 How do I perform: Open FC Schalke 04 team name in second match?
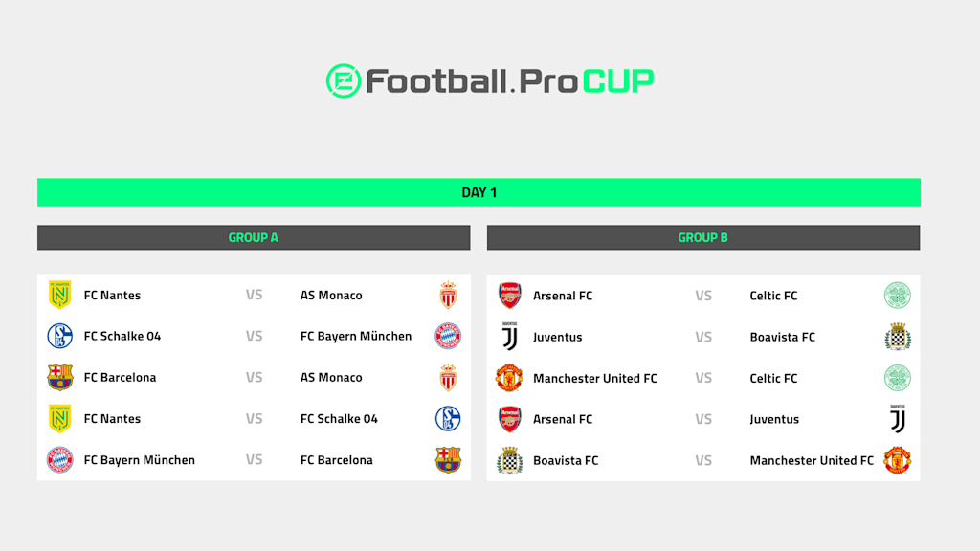click(x=122, y=336)
